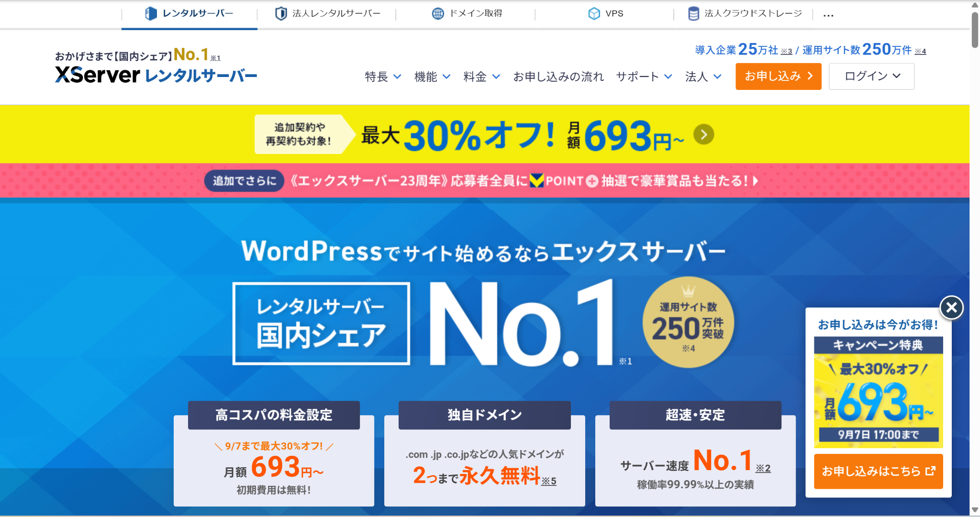Open the お申し込みの流れ link
Image resolution: width=980 pixels, height=517 pixels.
tap(558, 77)
